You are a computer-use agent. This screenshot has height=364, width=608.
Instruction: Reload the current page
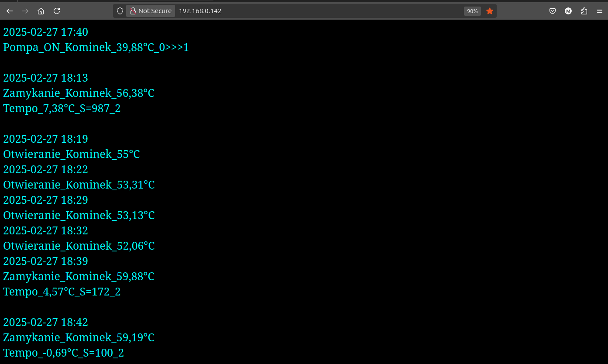click(57, 11)
